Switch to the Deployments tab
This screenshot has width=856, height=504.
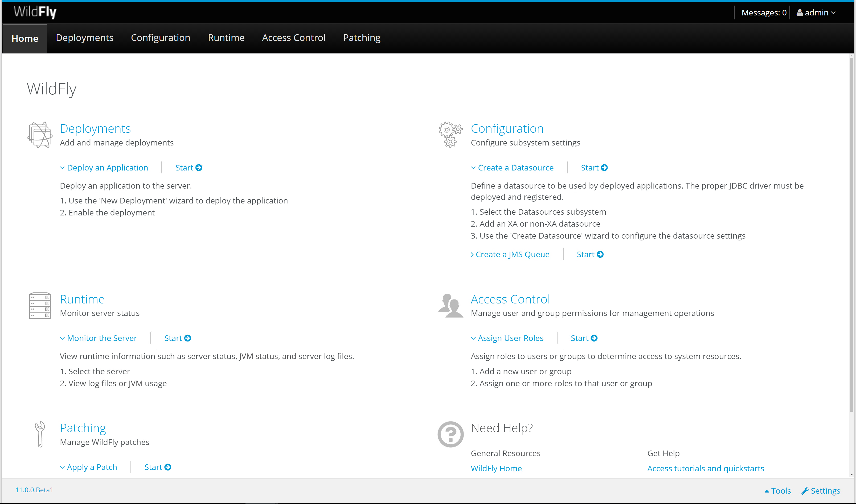(84, 38)
